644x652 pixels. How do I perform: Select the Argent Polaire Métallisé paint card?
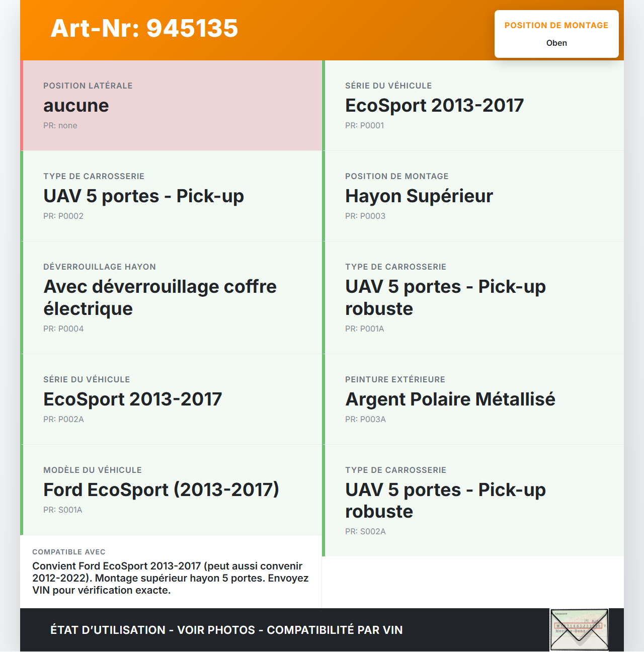tap(474, 399)
